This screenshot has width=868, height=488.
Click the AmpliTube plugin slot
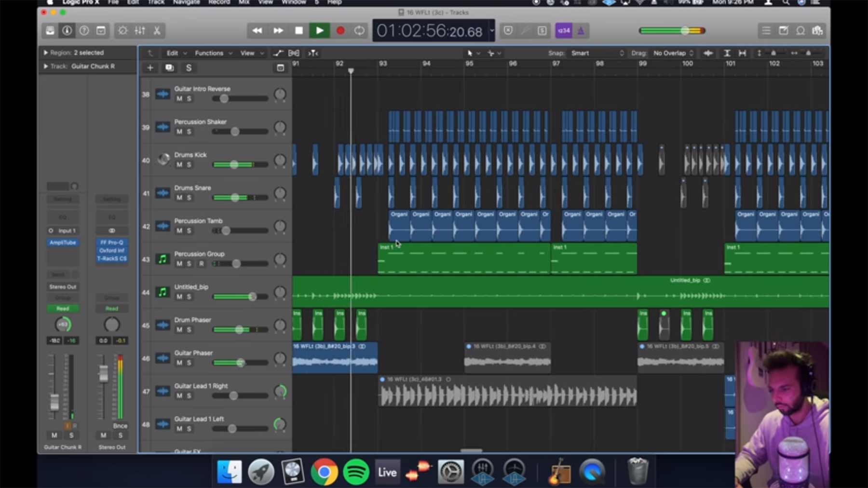[63, 243]
